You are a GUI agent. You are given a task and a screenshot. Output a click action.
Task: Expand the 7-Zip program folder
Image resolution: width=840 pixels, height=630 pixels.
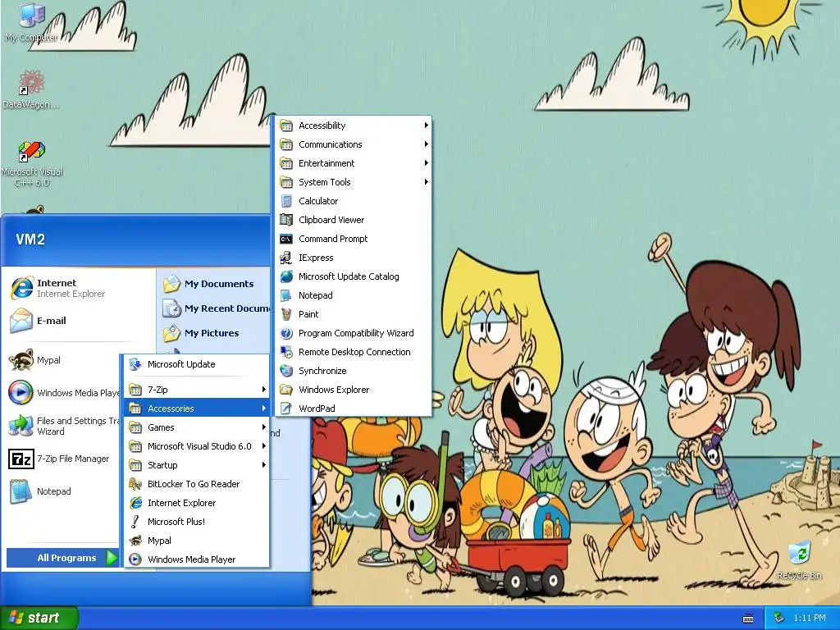coord(197,390)
